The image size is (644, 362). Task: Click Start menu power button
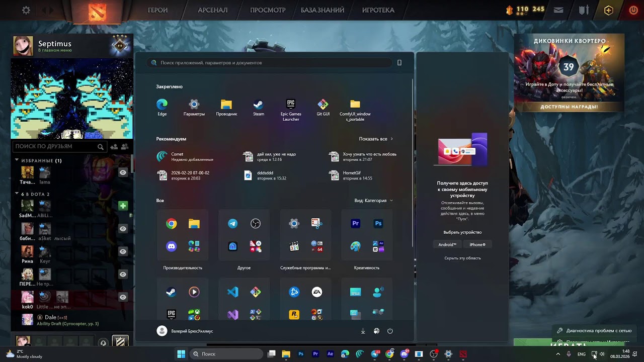390,331
